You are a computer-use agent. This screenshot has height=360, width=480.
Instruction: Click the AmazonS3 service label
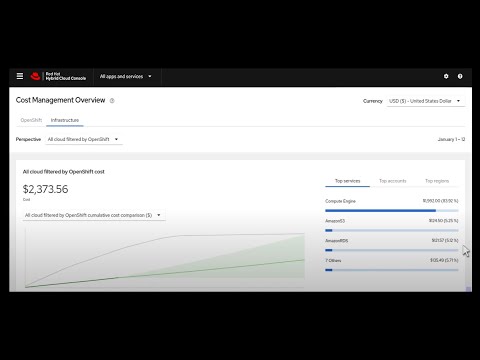335,221
